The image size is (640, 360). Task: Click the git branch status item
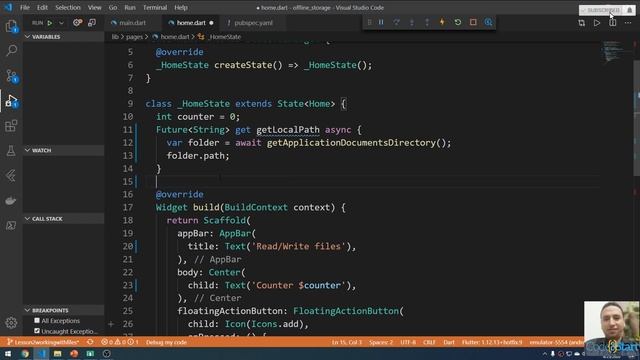pyautogui.click(x=43, y=342)
